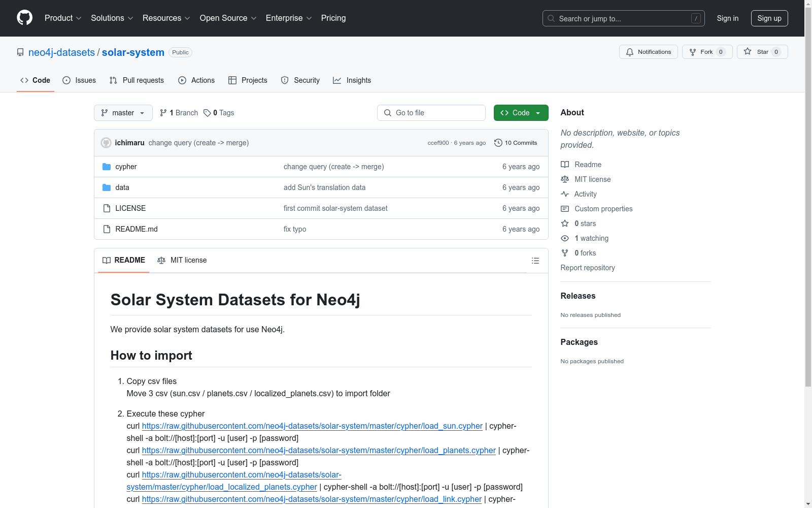812x508 pixels.
Task: Click the star icon beside 0 stars
Action: click(x=565, y=224)
